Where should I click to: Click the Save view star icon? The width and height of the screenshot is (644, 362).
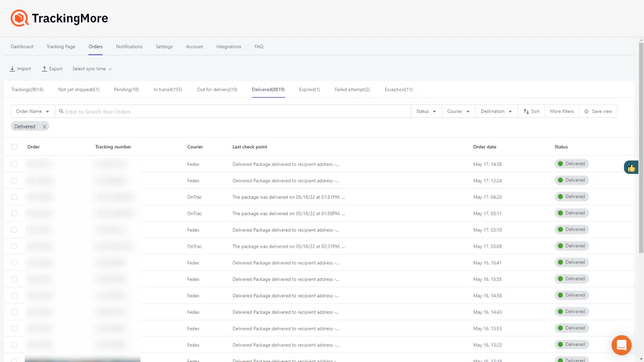pos(587,112)
